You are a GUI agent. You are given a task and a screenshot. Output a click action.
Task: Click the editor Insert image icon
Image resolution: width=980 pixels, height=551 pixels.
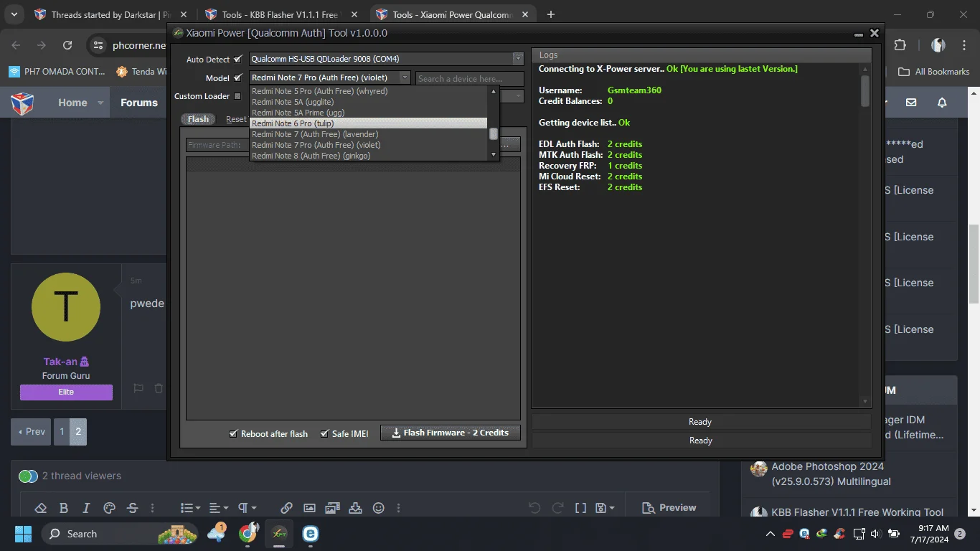309,508
